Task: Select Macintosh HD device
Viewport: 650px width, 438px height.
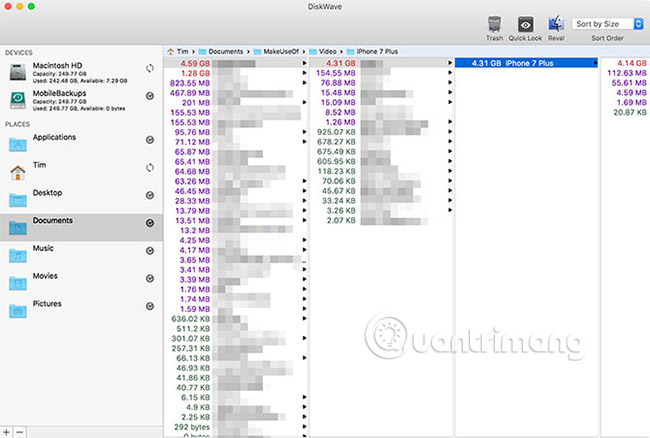Action: 80,72
